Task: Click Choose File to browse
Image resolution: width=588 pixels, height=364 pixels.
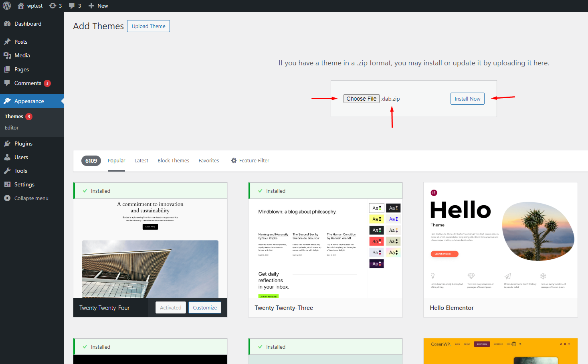Action: pyautogui.click(x=361, y=99)
